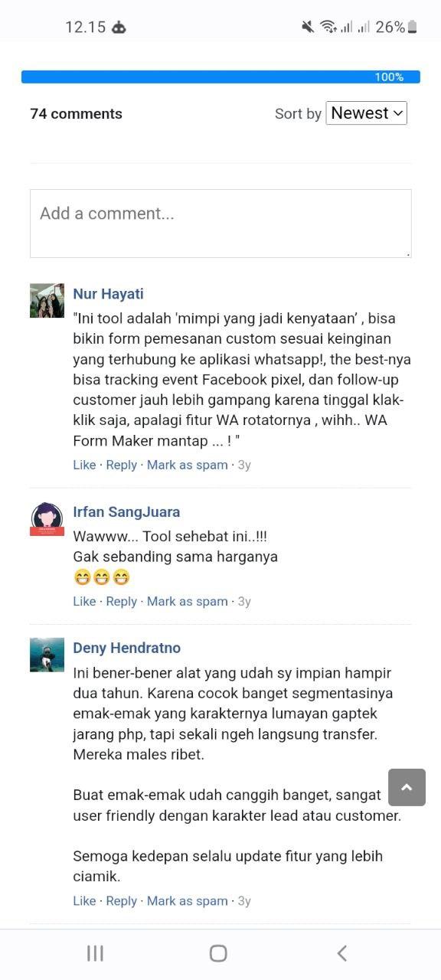Click the blue 100% progress bar
Screen dimensions: 441x980
coord(220,77)
